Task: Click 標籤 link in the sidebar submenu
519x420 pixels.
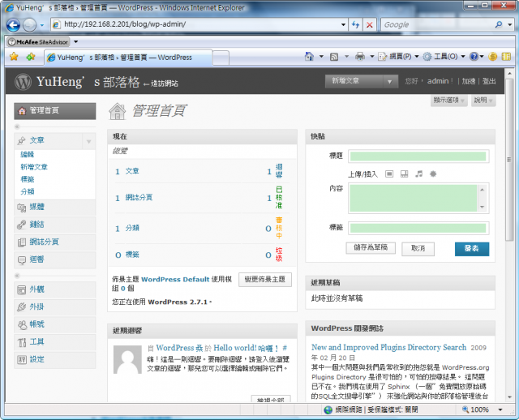Action: [27, 179]
